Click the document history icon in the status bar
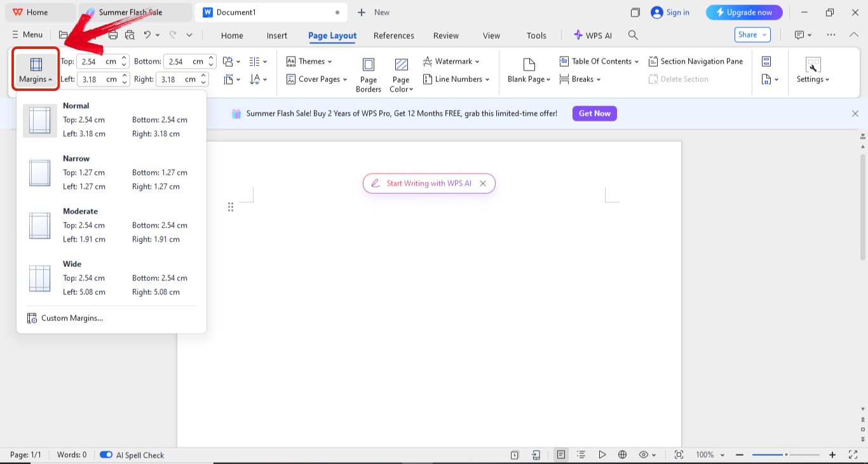The height and width of the screenshot is (464, 868). click(515, 454)
